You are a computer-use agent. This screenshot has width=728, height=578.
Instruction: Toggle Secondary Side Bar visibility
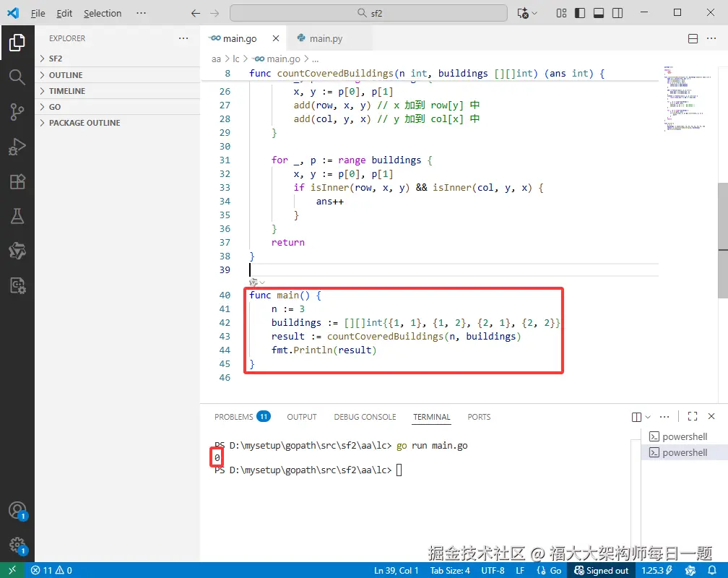point(617,13)
